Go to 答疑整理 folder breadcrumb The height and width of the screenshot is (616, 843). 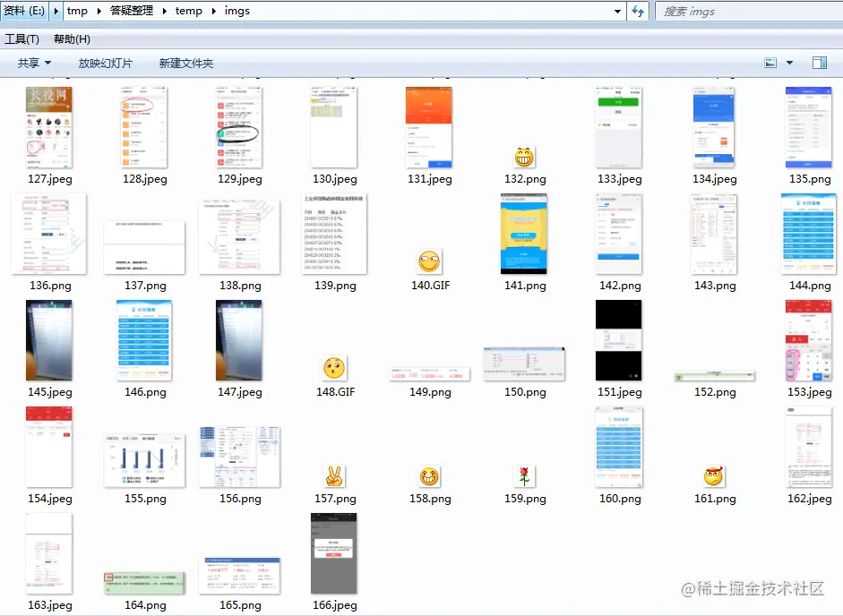click(131, 12)
